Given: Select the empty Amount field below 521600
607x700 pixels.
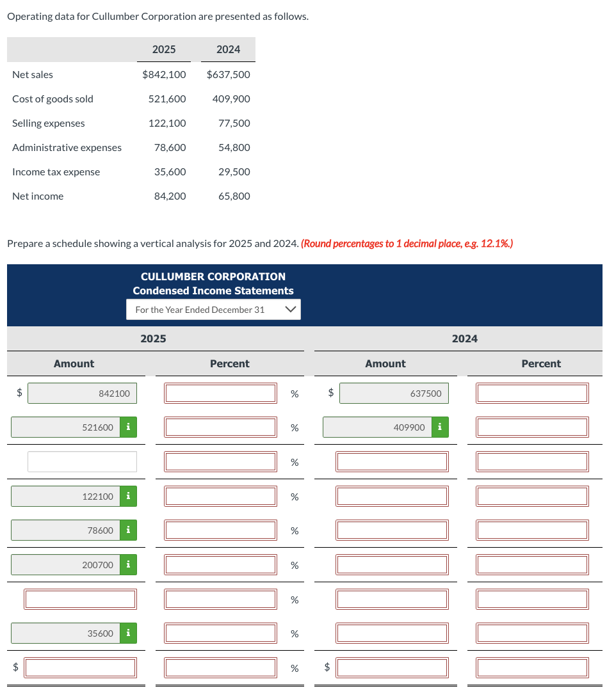Looking at the screenshot, I should pyautogui.click(x=82, y=461).
